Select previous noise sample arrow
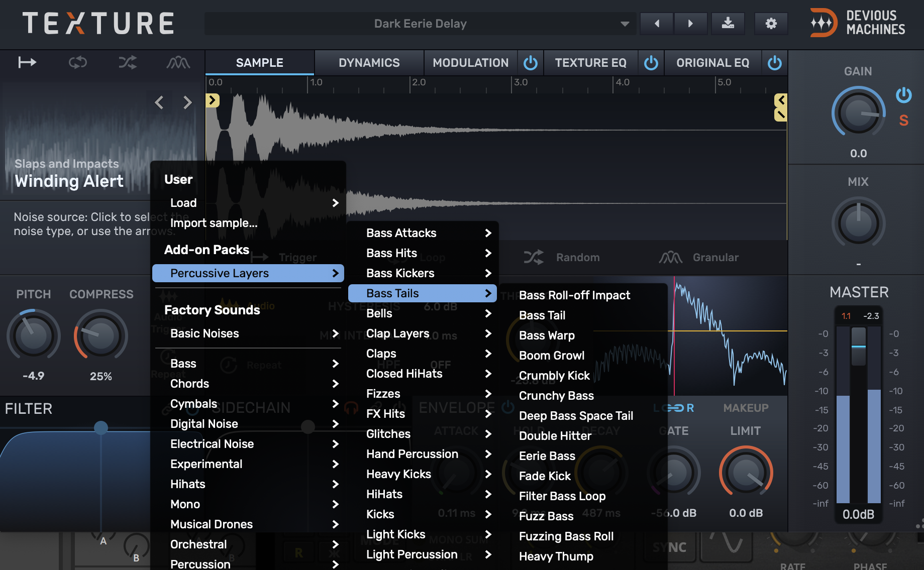924x570 pixels. [x=159, y=102]
